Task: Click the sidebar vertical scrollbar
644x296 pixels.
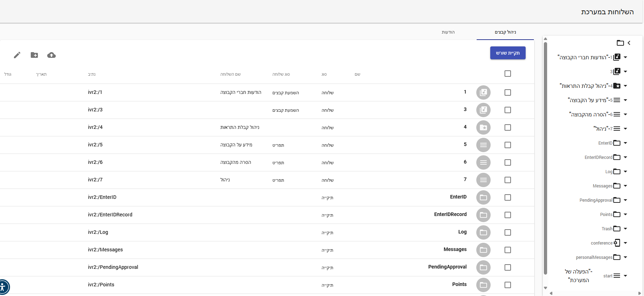Action: 545,157
